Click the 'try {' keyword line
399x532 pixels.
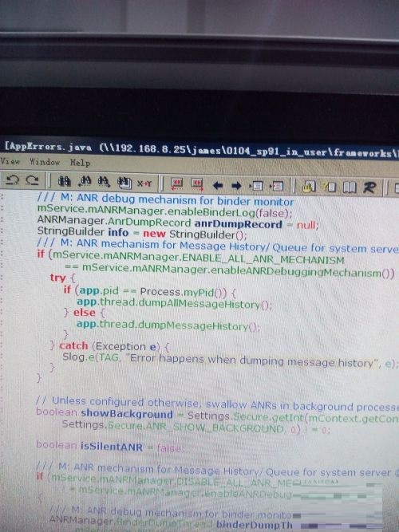point(63,278)
